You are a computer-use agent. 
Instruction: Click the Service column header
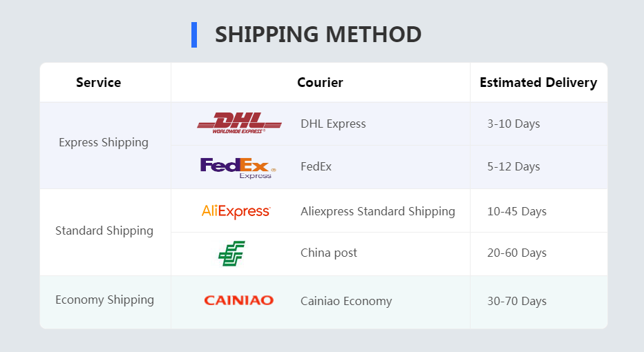coord(98,83)
